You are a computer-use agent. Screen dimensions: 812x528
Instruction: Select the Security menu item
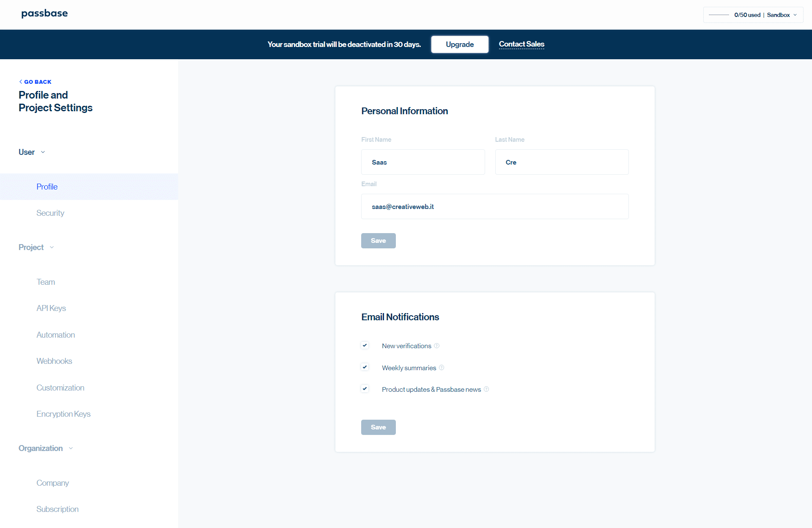[50, 212]
